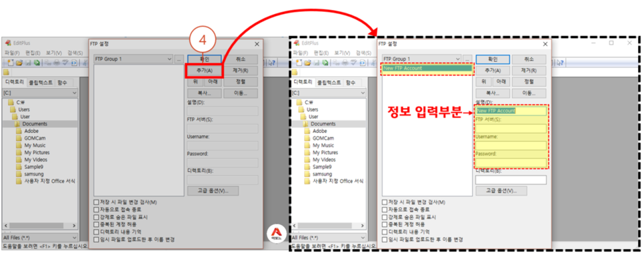Viewport: 644px width, 255px height.
Task: Click horizontal scrollbar of left EditPlus directory list
Action: tap(40, 226)
